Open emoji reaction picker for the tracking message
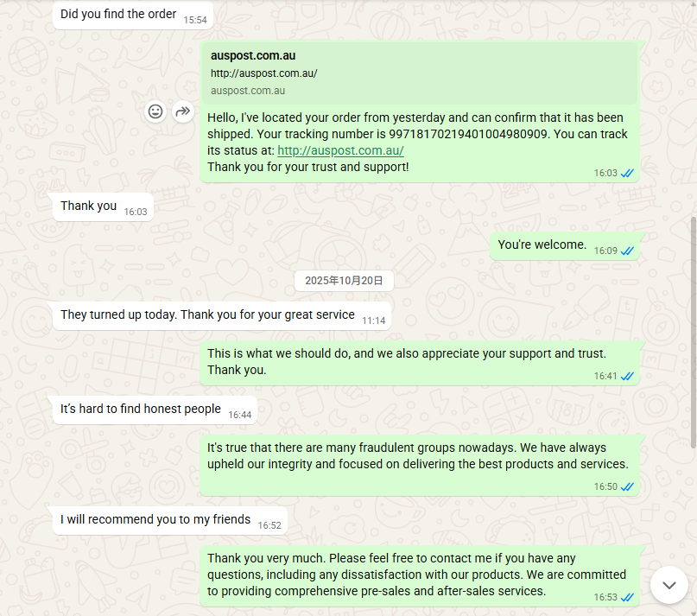697x616 pixels. tap(155, 111)
